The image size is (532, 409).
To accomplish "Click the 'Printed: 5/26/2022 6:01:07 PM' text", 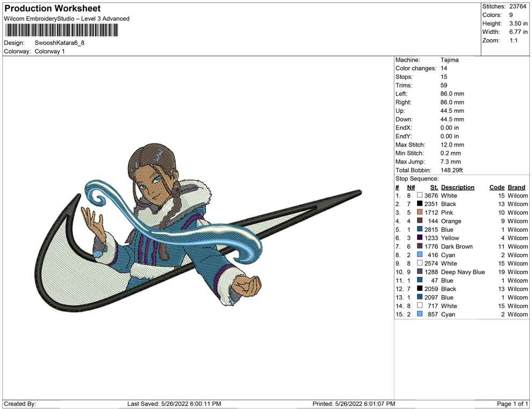I will coord(354,404).
